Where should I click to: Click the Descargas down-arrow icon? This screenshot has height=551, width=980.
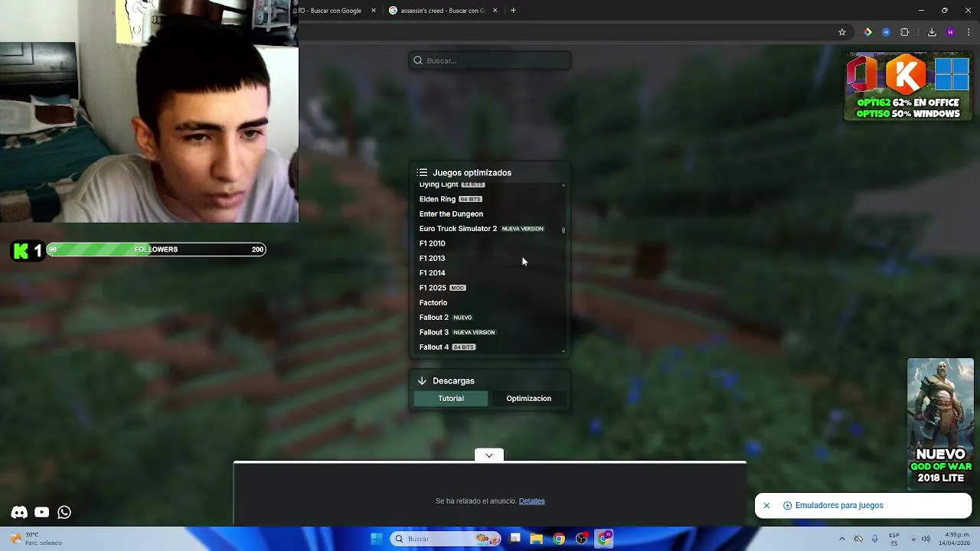click(x=422, y=380)
